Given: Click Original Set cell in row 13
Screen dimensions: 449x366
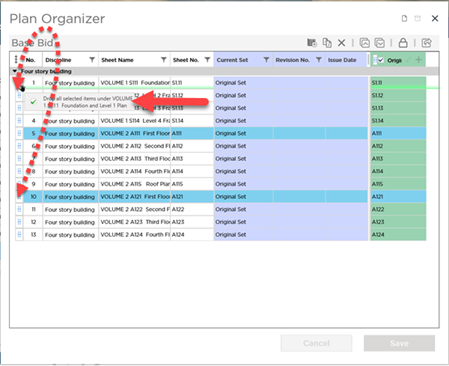Looking at the screenshot, I should tap(243, 235).
